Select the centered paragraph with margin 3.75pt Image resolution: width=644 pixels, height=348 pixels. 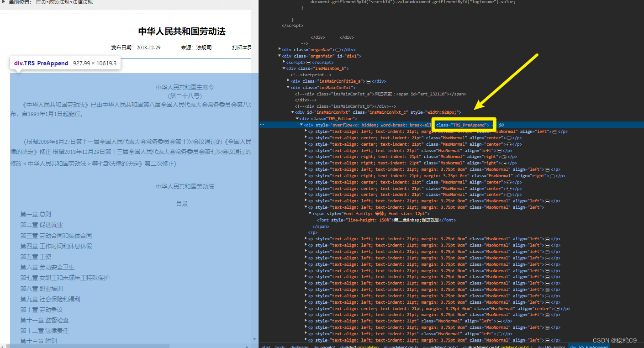point(439,309)
